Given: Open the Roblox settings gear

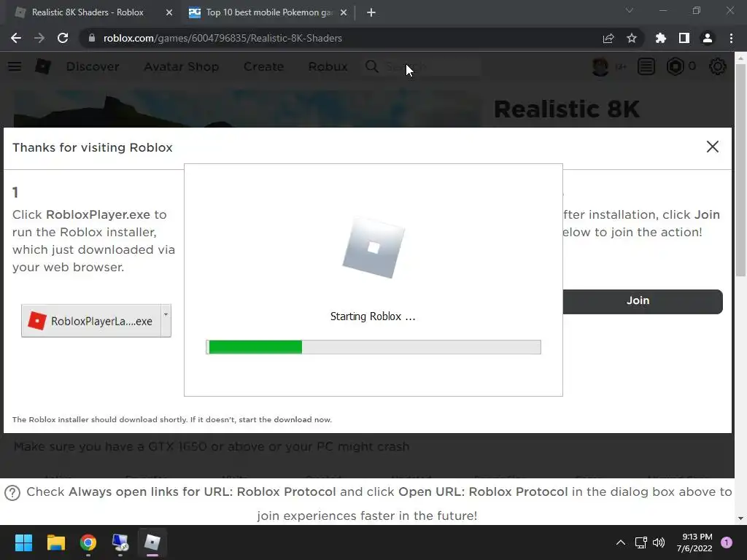Looking at the screenshot, I should point(718,66).
